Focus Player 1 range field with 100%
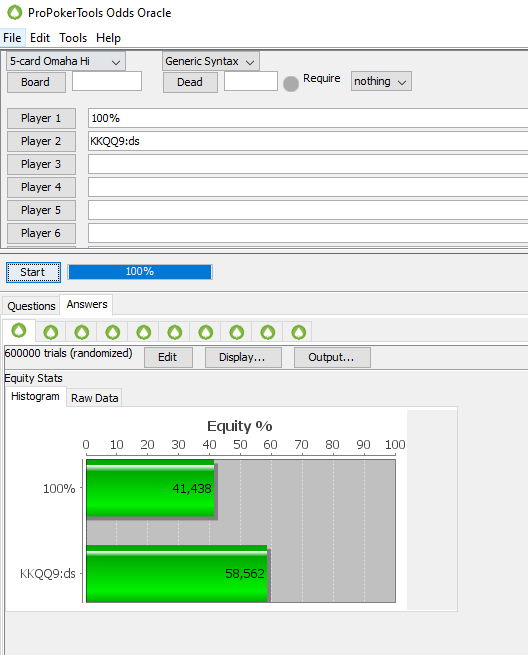Screen dimensions: 528x655 coord(308,118)
